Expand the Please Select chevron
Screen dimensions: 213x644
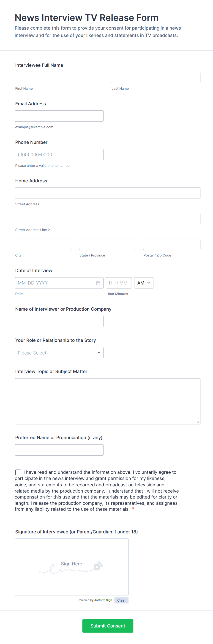click(x=99, y=352)
